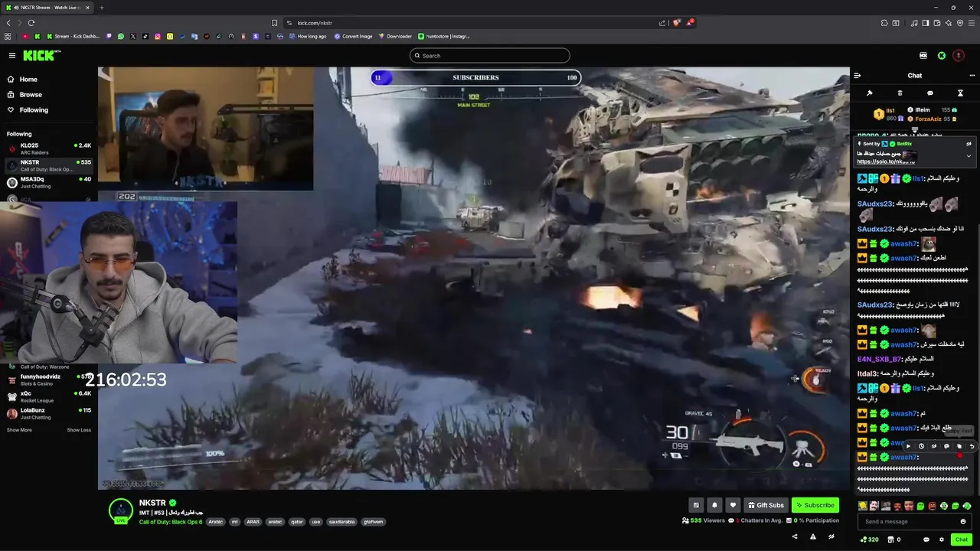The width and height of the screenshot is (980, 551).
Task: Click the green Chat send button
Action: [x=961, y=540]
